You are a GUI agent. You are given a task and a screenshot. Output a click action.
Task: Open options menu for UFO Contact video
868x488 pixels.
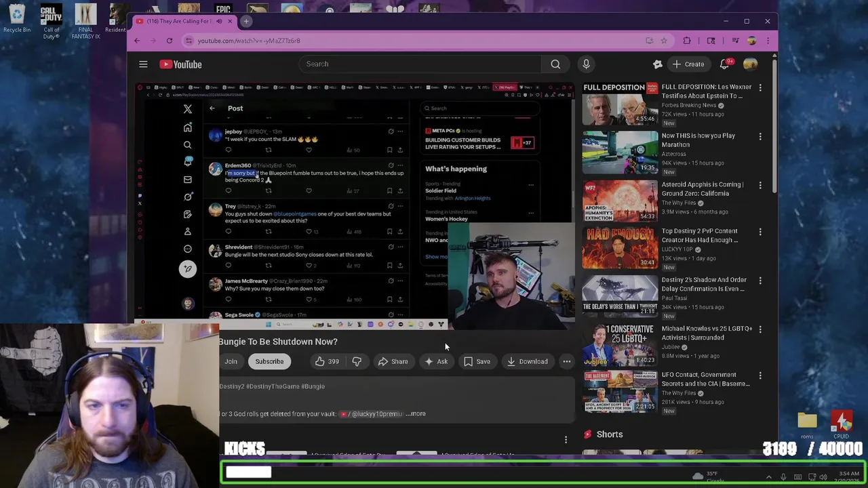coord(760,375)
